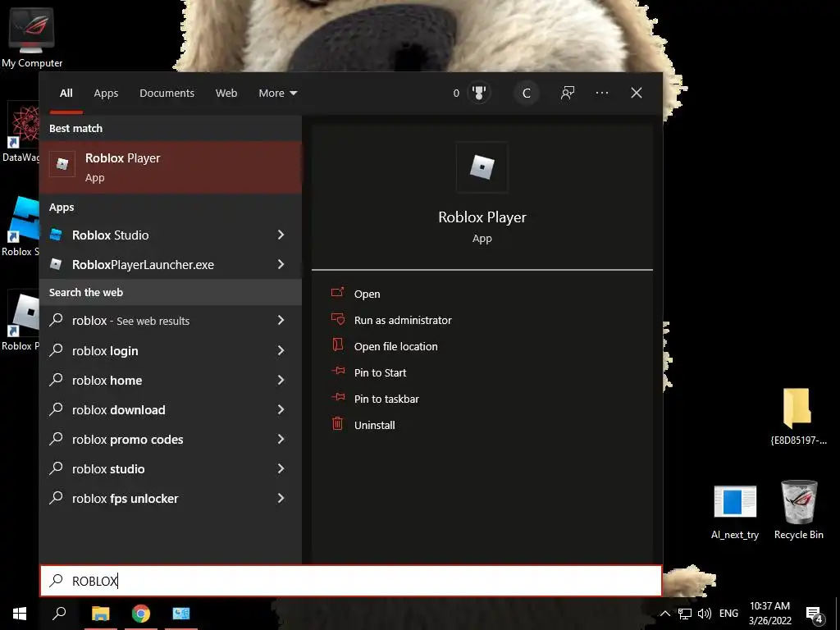
Task: Click the search box containing ROBLOX
Action: pos(351,581)
